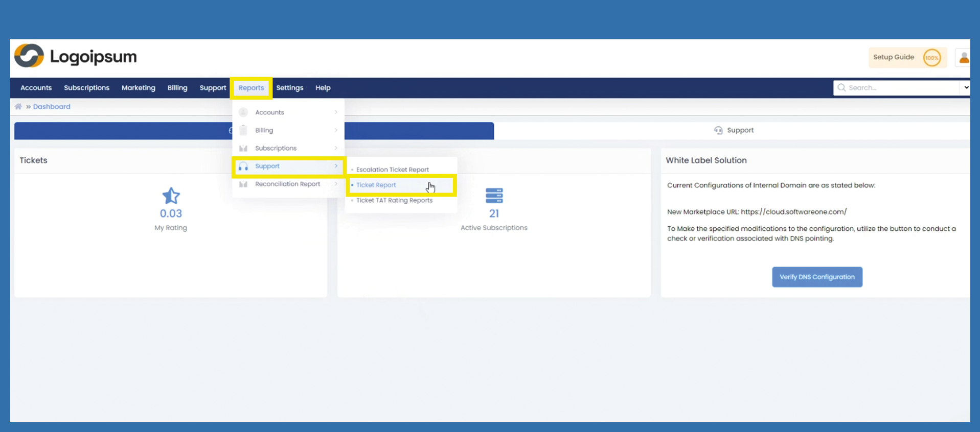Click the star My Rating icon
This screenshot has width=980, height=432.
pyautogui.click(x=171, y=196)
